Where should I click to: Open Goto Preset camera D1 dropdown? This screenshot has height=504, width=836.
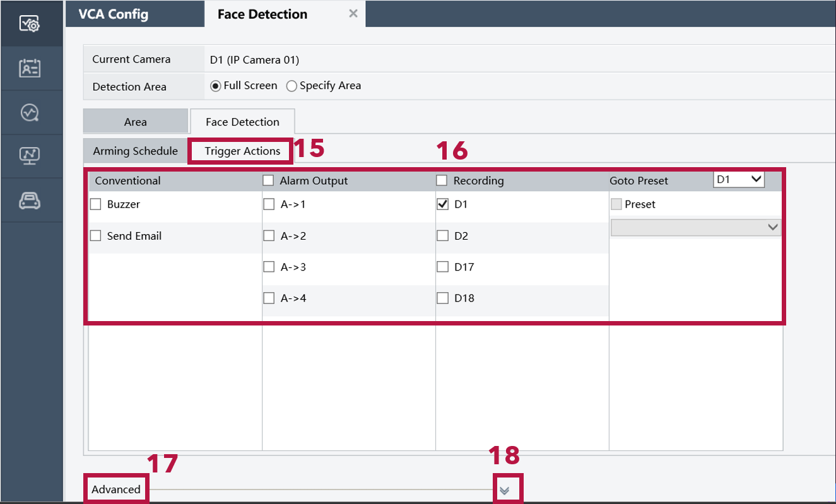click(x=739, y=180)
